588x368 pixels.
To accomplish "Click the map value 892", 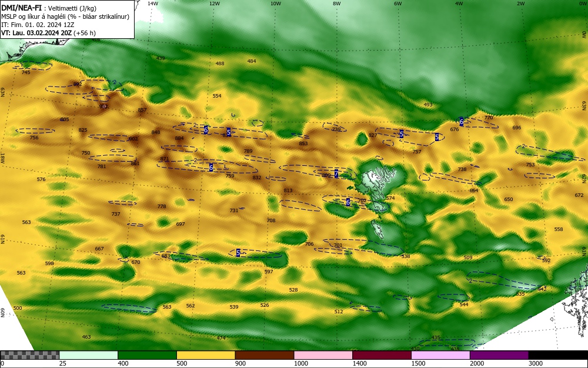I will (x=77, y=84).
